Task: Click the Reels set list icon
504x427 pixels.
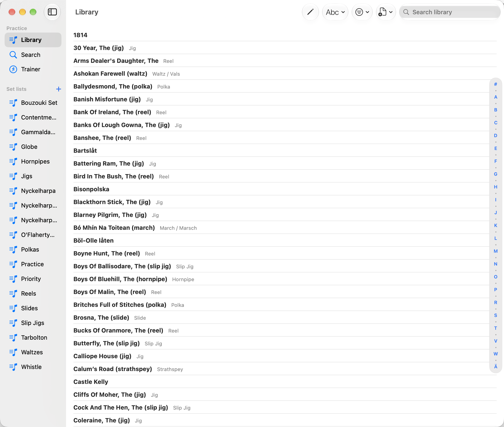Action: click(13, 293)
